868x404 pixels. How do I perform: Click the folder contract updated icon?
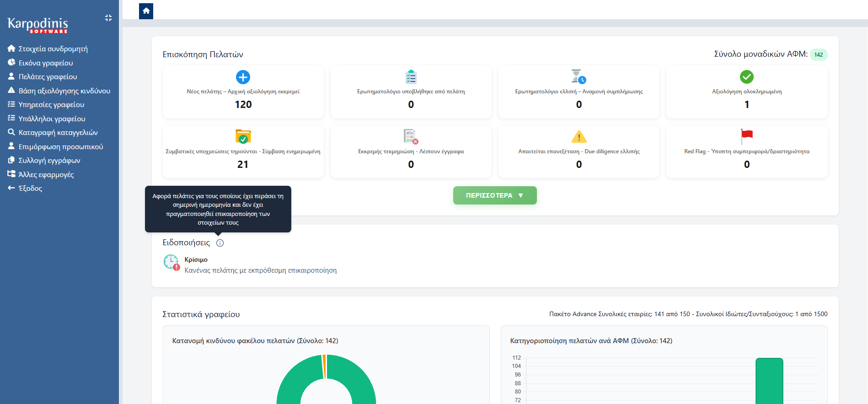pos(243,136)
